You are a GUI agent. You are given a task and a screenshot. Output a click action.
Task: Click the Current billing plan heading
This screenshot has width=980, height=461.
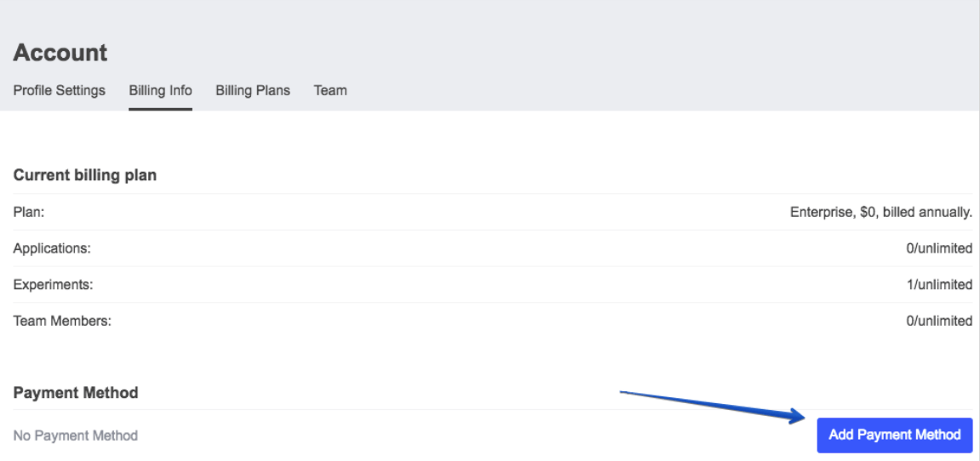[x=85, y=175]
